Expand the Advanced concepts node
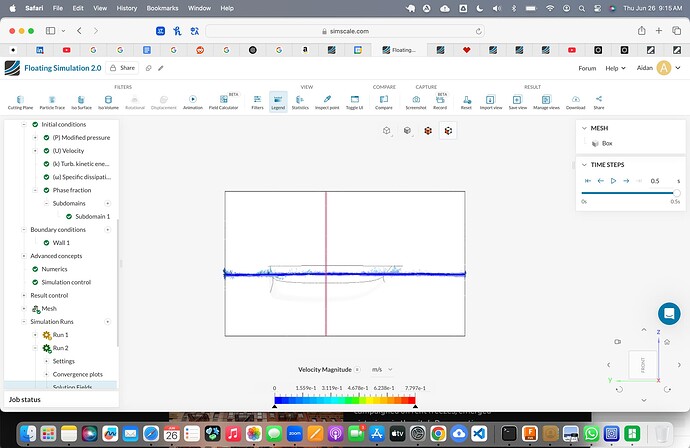 24,256
